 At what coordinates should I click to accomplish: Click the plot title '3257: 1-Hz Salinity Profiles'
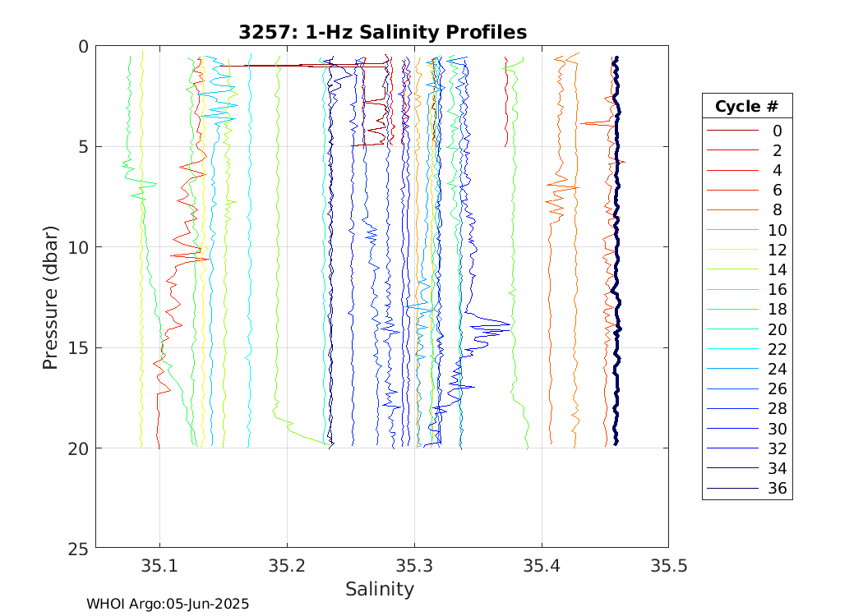[382, 32]
